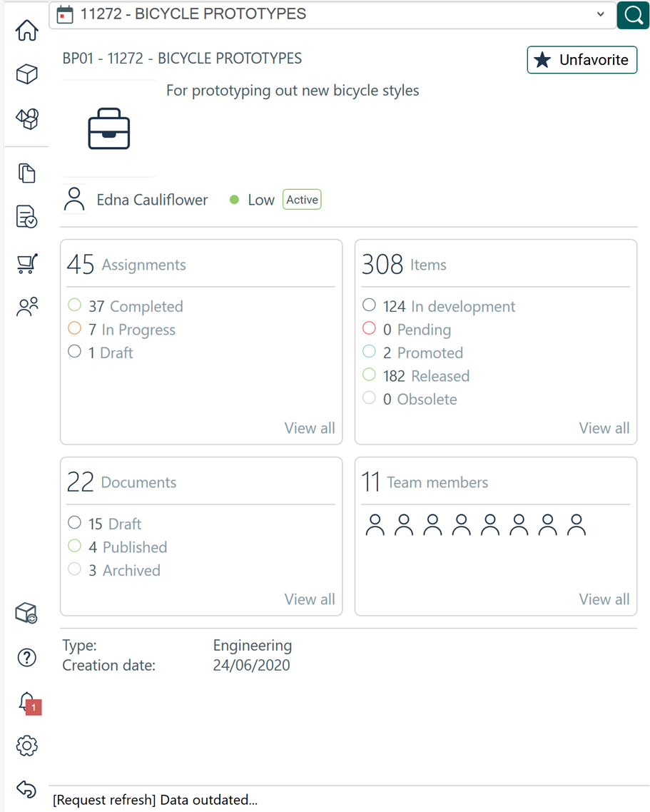Click the back arrow icon
This screenshot has width=650, height=812.
point(27,789)
